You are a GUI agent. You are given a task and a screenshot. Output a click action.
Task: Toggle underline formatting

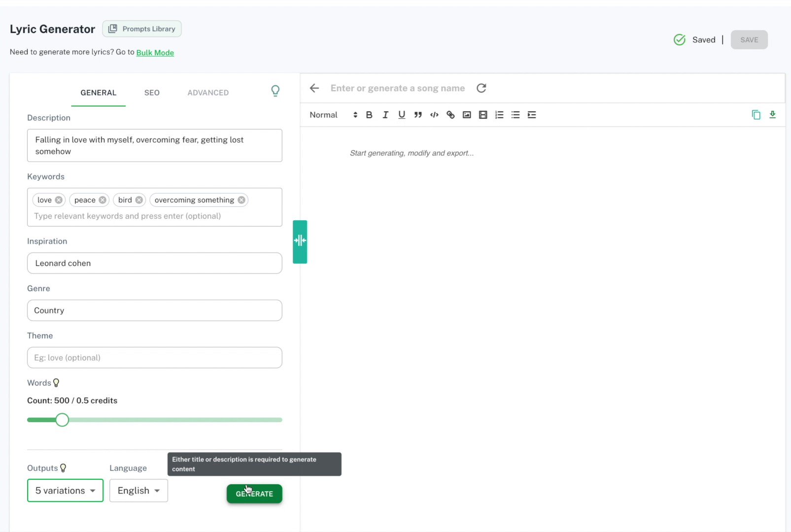tap(402, 115)
